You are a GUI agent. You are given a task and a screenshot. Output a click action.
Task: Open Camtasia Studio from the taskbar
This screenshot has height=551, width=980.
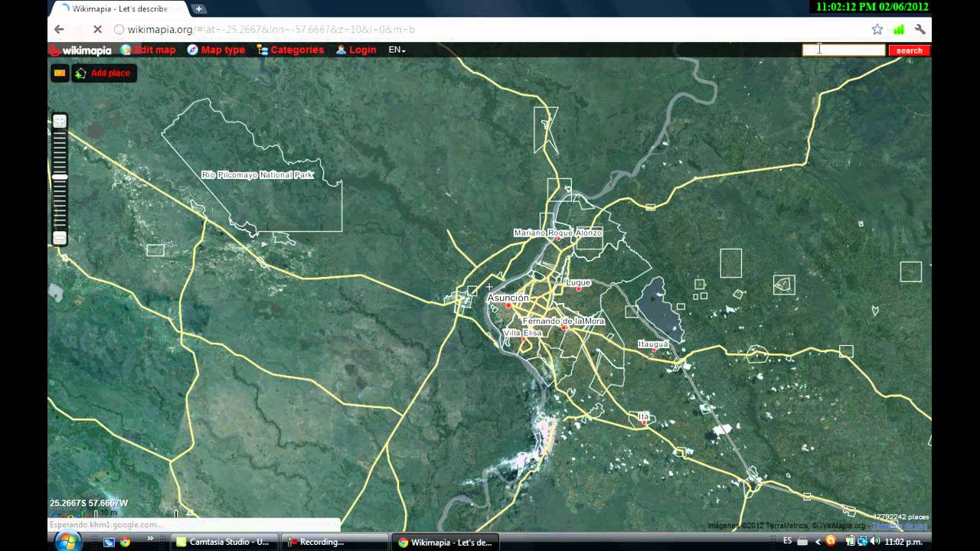[x=224, y=542]
